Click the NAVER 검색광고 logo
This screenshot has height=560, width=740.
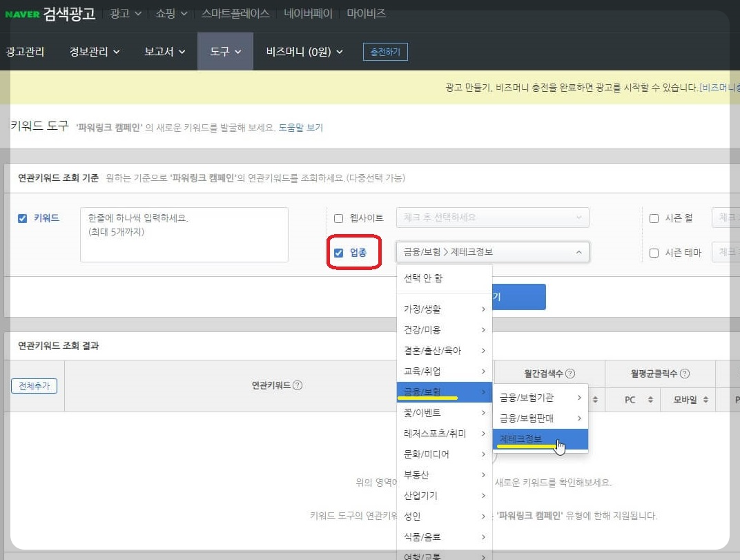coord(50,14)
